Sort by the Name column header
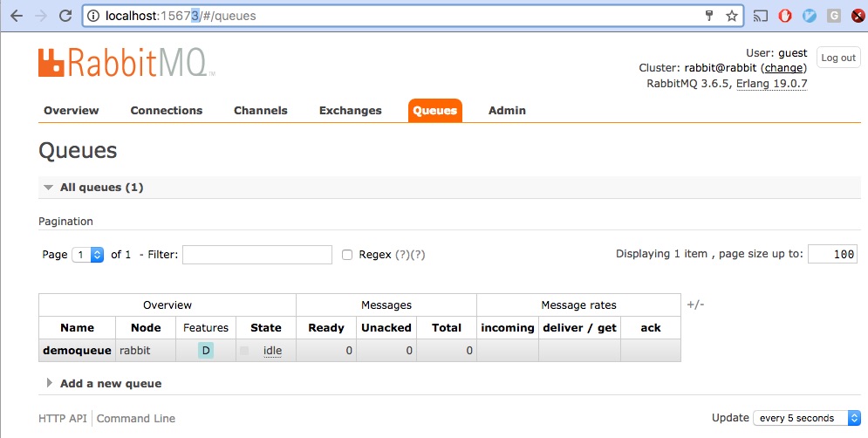 77,328
